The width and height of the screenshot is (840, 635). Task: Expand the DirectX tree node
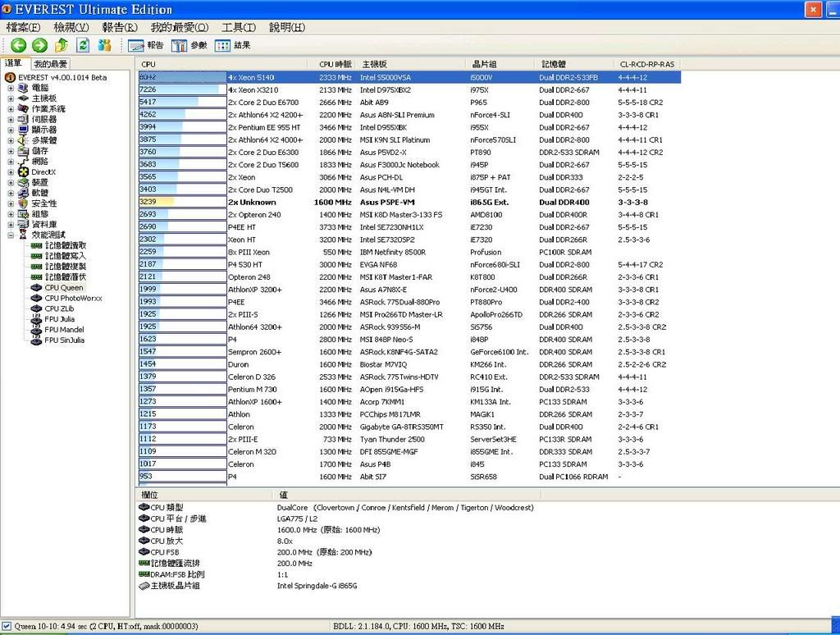11,172
